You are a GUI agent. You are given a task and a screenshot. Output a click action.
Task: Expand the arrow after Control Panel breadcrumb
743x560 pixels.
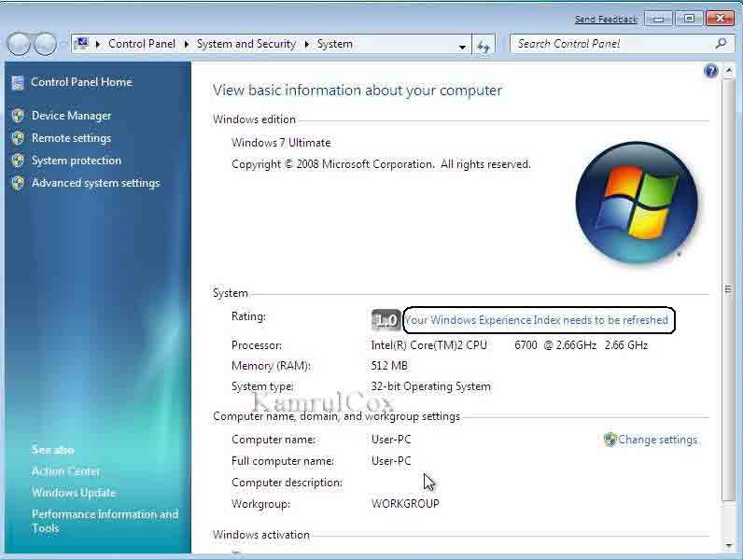(x=187, y=45)
